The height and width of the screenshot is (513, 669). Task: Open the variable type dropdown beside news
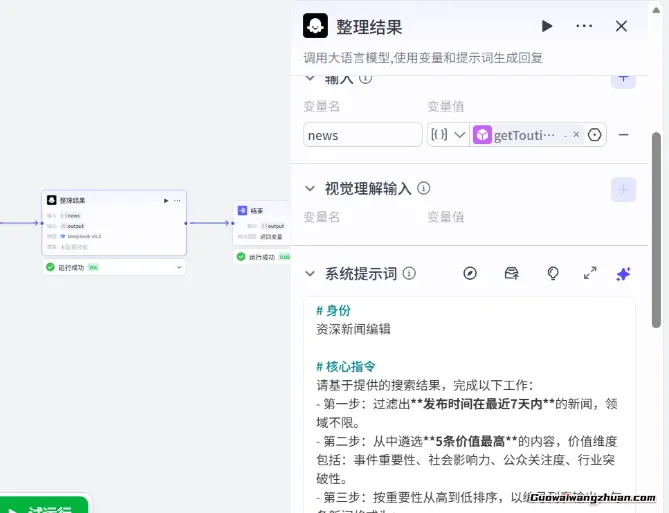point(448,135)
